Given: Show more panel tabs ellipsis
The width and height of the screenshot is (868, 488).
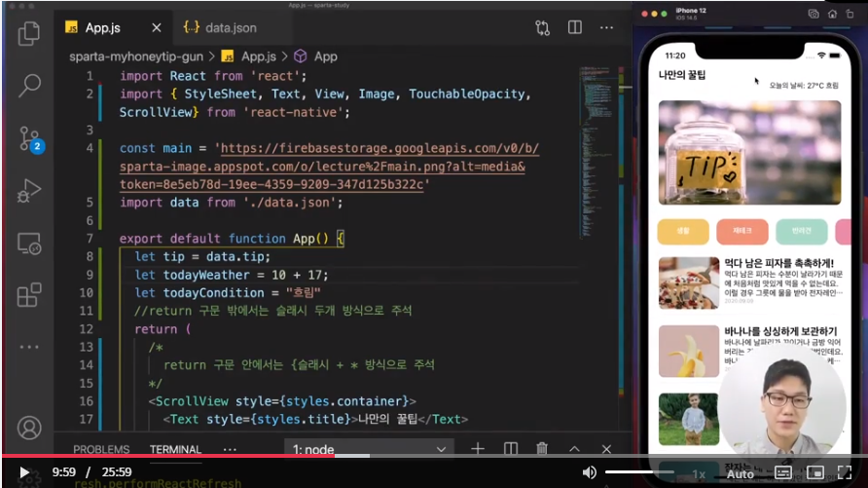Looking at the screenshot, I should [230, 449].
